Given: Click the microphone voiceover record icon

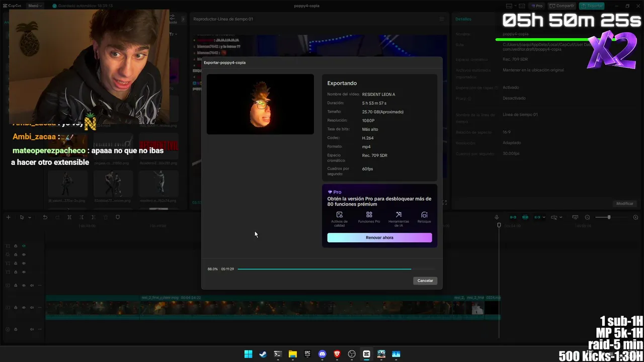Looking at the screenshot, I should [497, 217].
